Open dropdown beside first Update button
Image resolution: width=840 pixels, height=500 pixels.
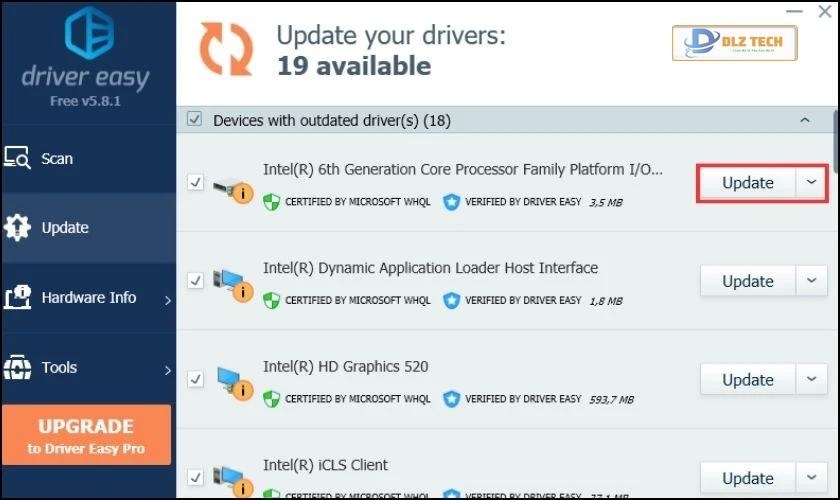click(811, 183)
